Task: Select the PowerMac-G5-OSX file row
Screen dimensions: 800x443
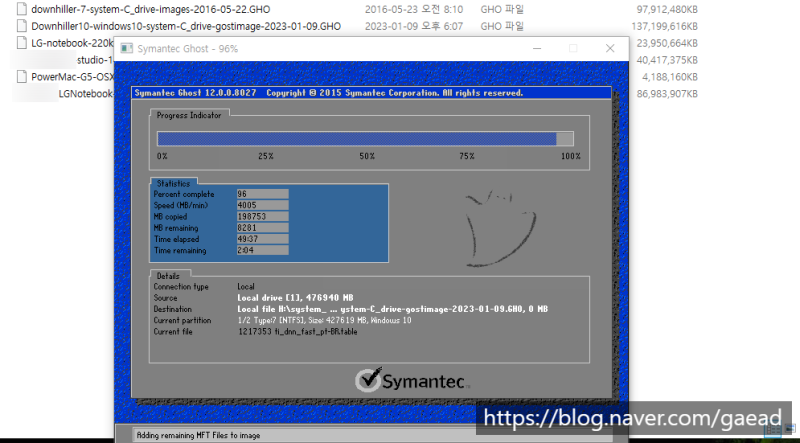Action: (72, 77)
